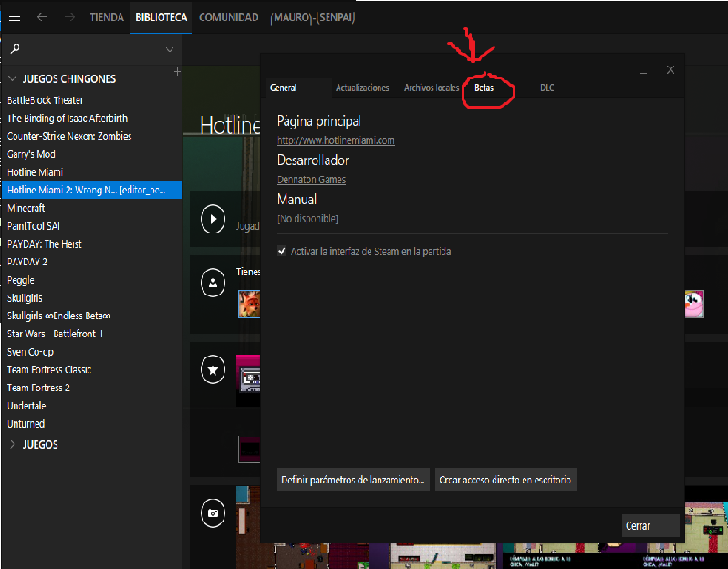Select BattleBlock Theater in library
The height and width of the screenshot is (569, 728).
point(92,100)
